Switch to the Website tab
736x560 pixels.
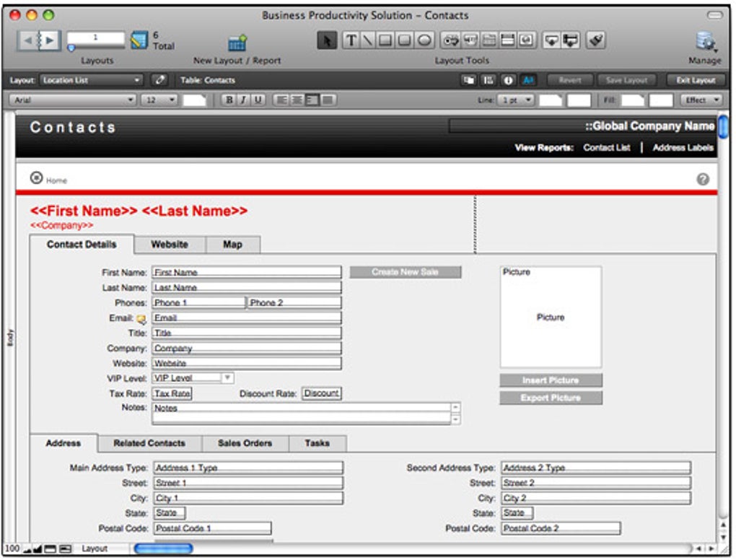[x=170, y=245]
